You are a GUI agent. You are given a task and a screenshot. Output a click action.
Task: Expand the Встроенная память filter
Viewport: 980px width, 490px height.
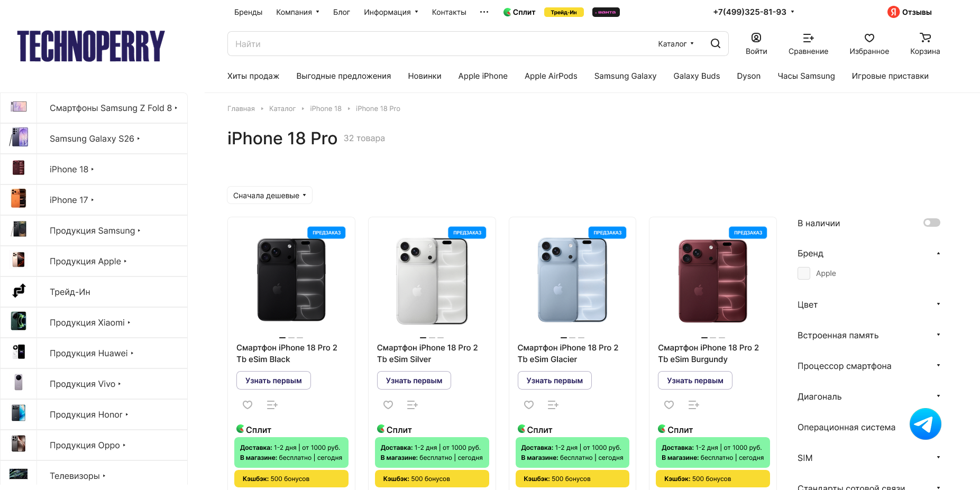(868, 335)
